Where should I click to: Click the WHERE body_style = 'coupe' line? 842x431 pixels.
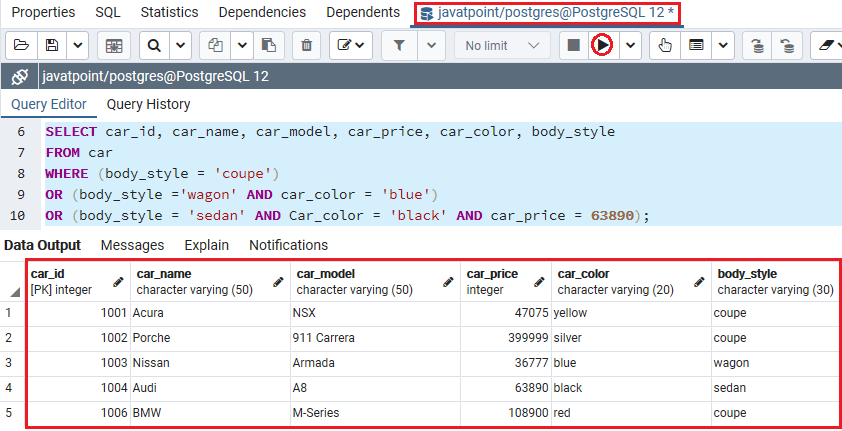pos(162,174)
